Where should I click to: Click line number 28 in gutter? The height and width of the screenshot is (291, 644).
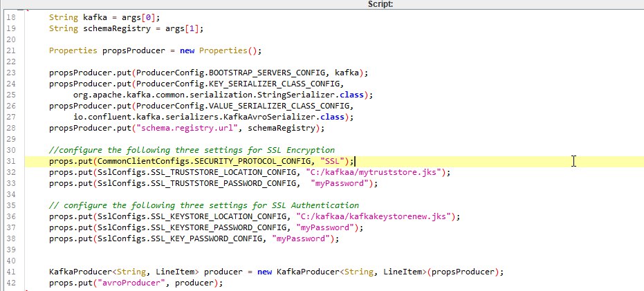click(11, 128)
